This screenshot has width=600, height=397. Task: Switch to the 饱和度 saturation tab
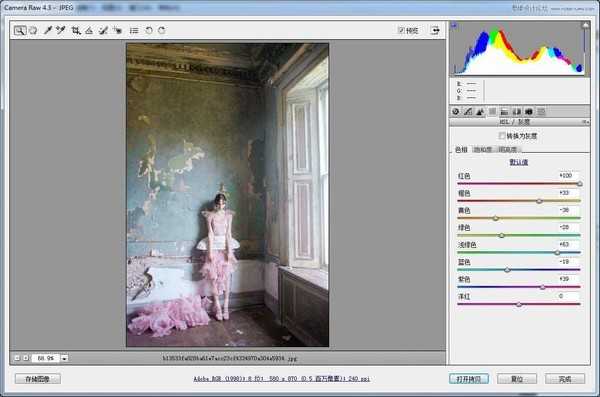point(483,149)
